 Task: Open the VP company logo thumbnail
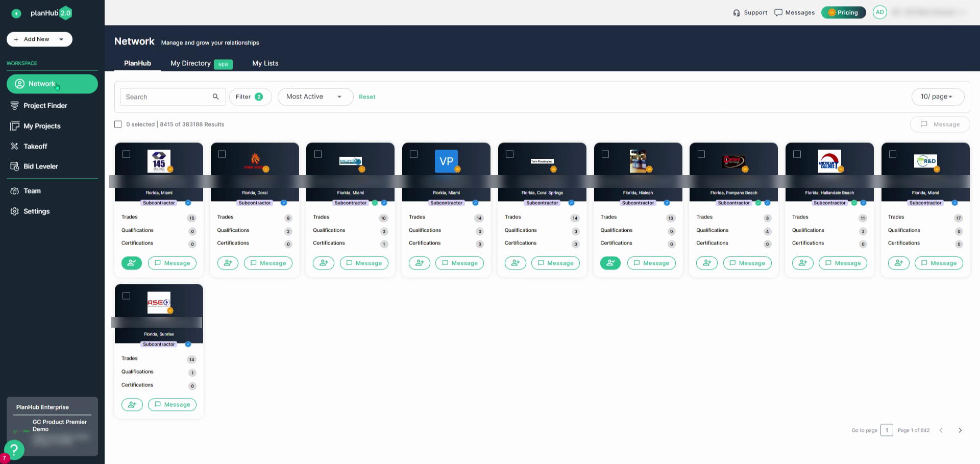click(446, 161)
